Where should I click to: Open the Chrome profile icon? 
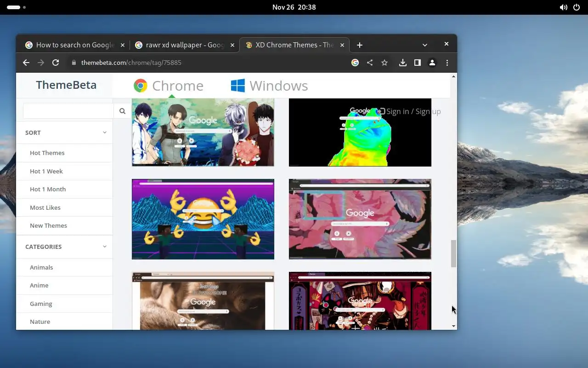click(x=432, y=63)
